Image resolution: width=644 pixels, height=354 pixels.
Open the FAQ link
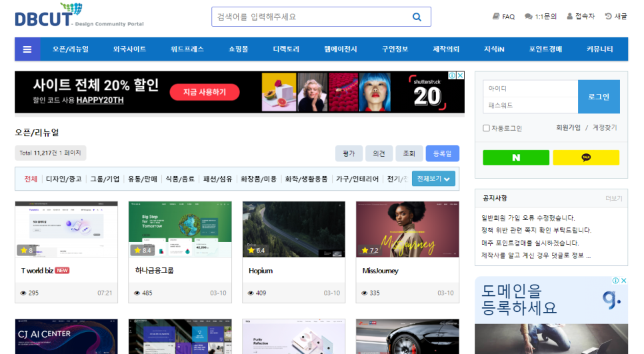(x=503, y=17)
